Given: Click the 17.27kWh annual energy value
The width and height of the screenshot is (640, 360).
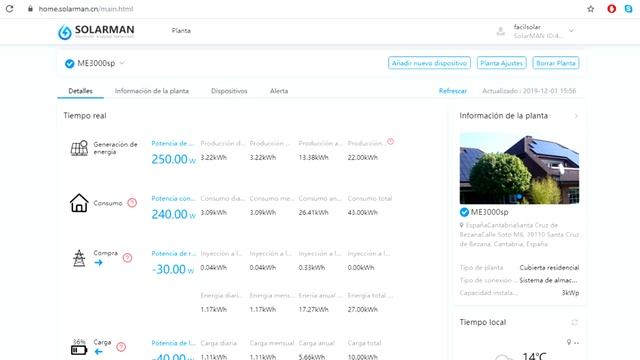Looking at the screenshot, I should coord(313,310).
